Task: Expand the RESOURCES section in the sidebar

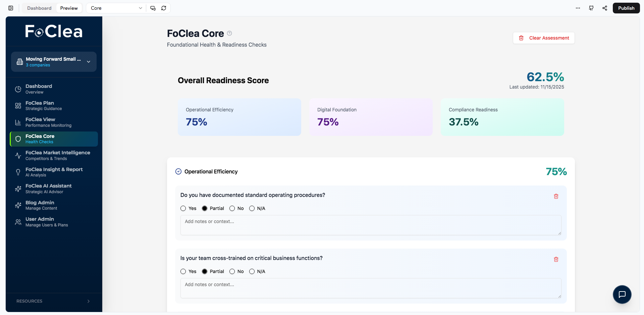Action: pos(54,301)
